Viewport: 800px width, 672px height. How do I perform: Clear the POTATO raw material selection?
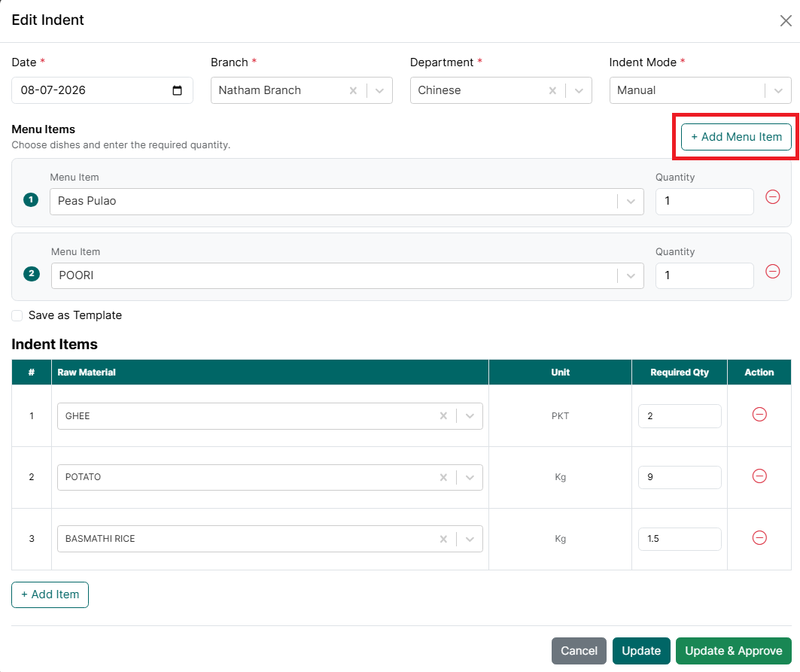[x=443, y=478]
